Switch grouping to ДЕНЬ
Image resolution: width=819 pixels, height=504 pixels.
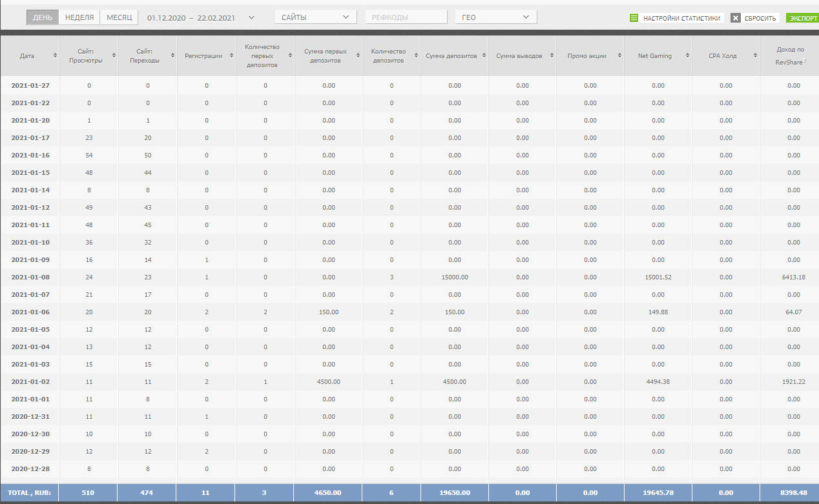coord(43,17)
